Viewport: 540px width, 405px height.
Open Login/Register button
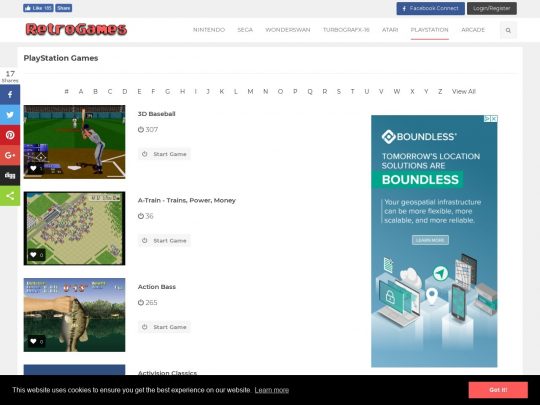coord(491,8)
